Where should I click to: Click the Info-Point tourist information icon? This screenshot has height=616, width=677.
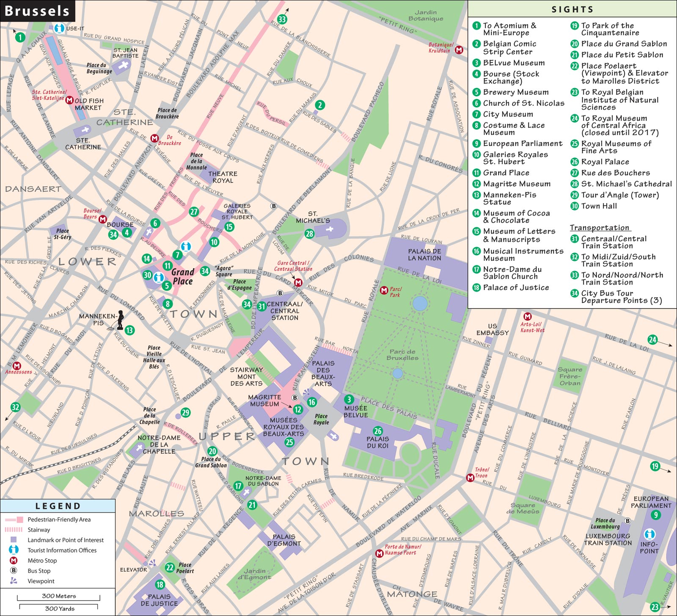(649, 534)
